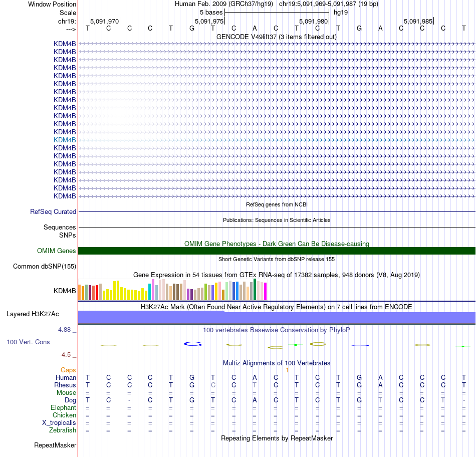
Task: Select the Layered H3K27Ac label
Action: tap(33, 314)
